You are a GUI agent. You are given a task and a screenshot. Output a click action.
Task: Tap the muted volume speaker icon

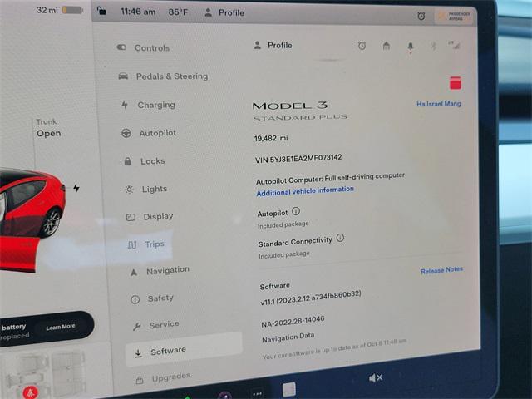tap(376, 378)
